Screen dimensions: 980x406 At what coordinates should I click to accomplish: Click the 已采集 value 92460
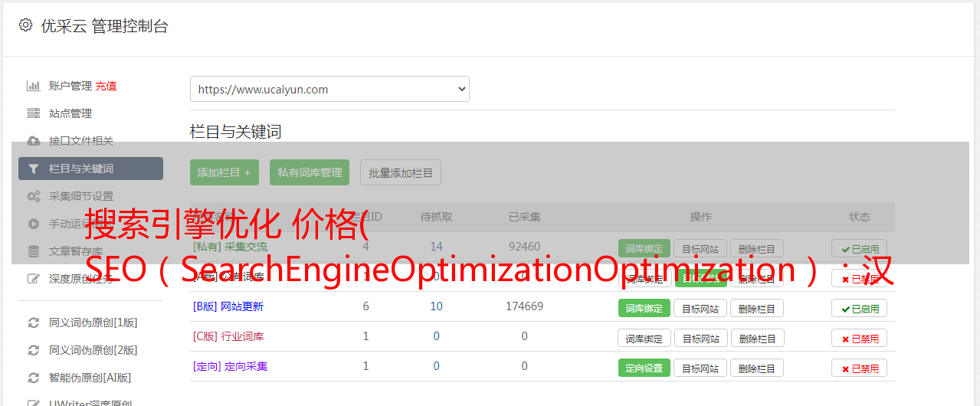pos(524,247)
